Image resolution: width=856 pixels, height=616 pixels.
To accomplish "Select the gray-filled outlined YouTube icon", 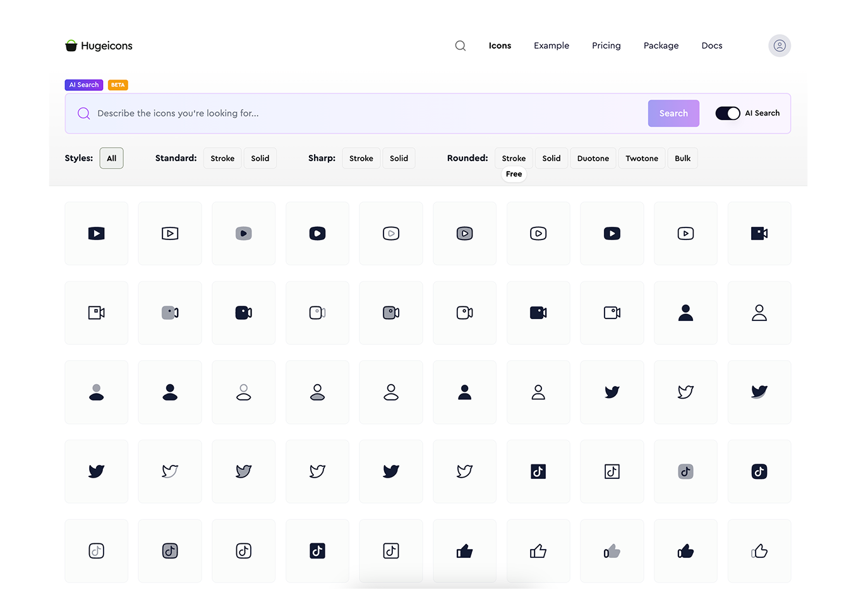I will [465, 233].
